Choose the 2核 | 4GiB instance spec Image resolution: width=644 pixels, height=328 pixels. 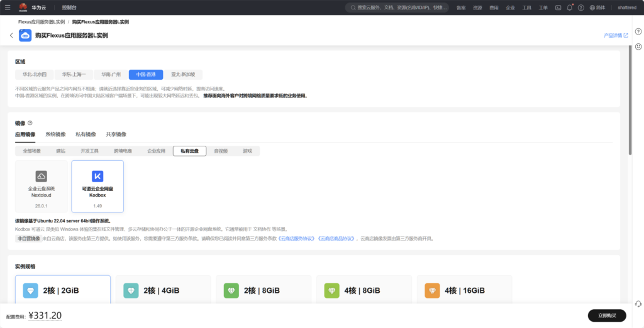[162, 290]
